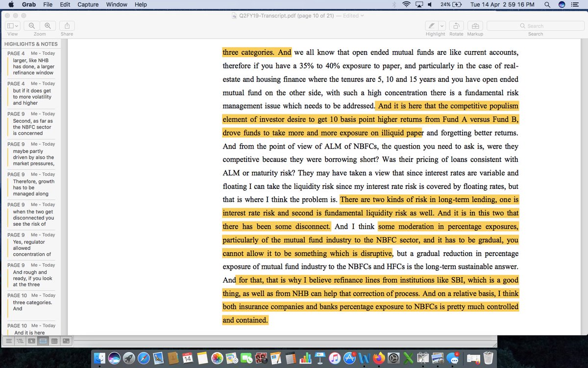
Task: Open the Apple menu
Action: click(x=11, y=4)
